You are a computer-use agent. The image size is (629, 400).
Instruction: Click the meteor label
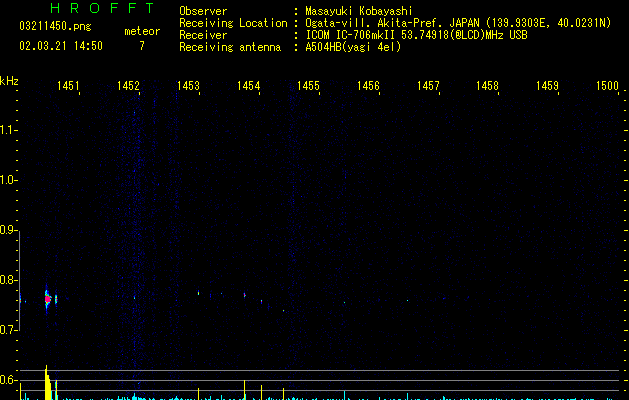point(142,31)
